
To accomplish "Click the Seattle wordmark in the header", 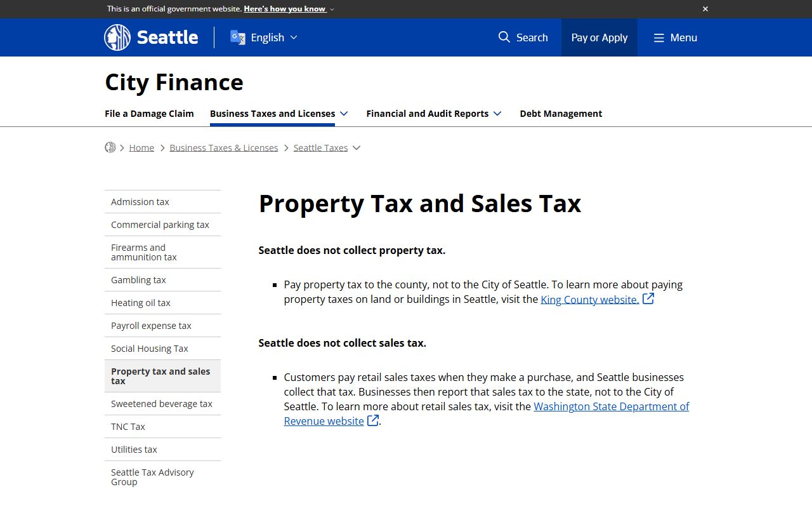I will 167,37.
